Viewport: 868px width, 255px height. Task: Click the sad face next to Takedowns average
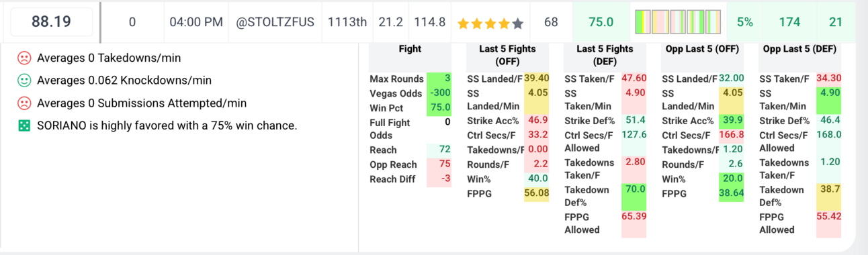[x=24, y=58]
